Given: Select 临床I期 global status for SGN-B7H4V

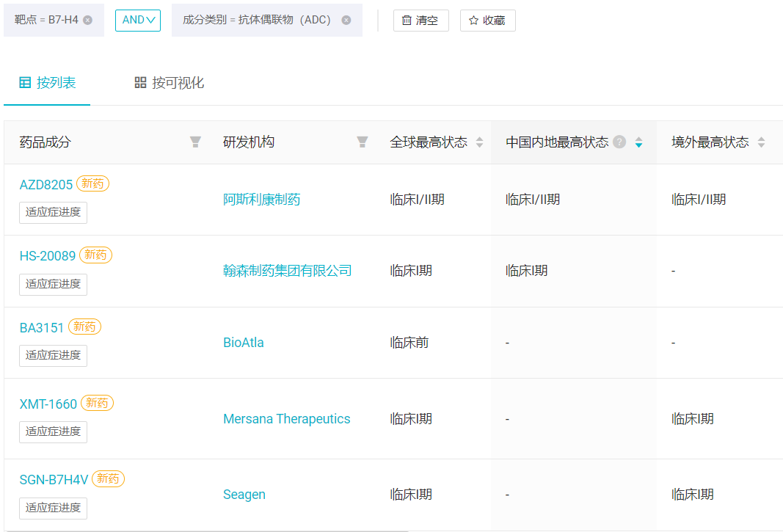Looking at the screenshot, I should (410, 495).
